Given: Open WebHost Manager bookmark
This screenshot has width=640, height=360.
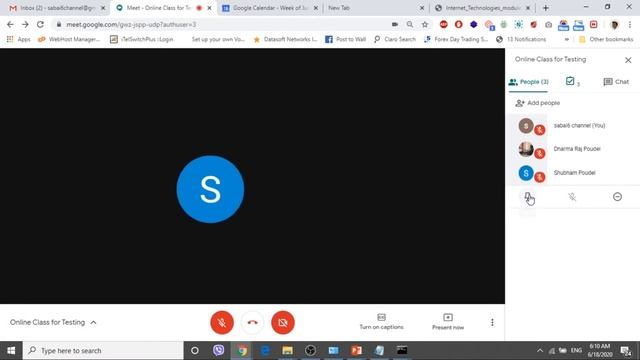Looking at the screenshot, I should click(69, 39).
